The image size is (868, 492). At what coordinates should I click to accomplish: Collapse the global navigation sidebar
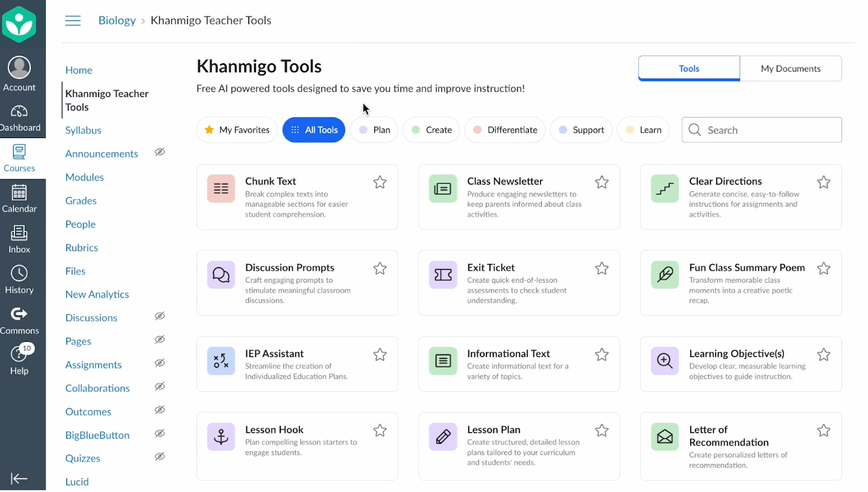click(19, 479)
